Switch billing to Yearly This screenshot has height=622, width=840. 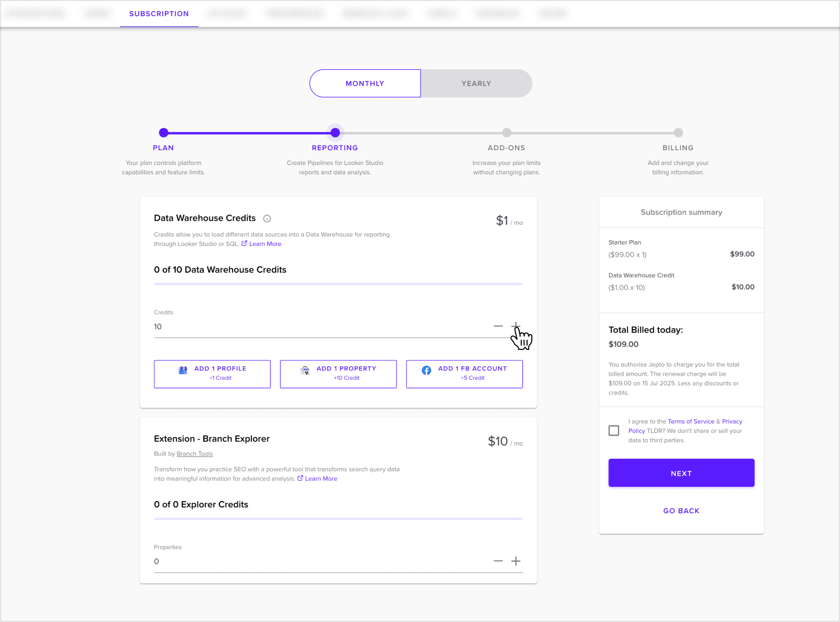[x=476, y=84]
